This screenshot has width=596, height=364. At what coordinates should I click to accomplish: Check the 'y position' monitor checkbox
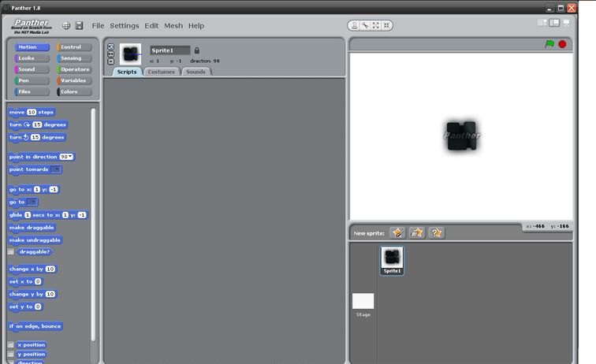click(x=11, y=355)
